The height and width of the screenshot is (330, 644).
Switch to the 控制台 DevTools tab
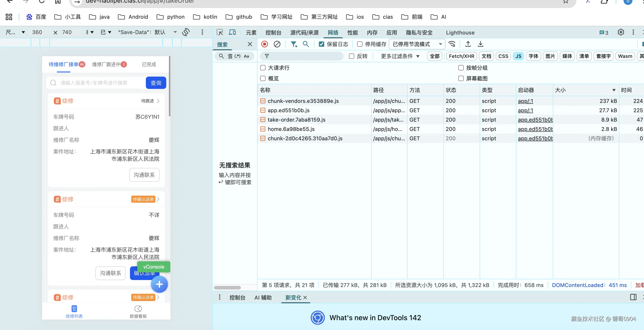coord(273,33)
